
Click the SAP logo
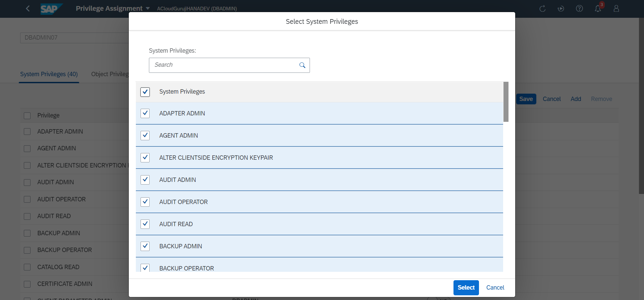point(51,9)
